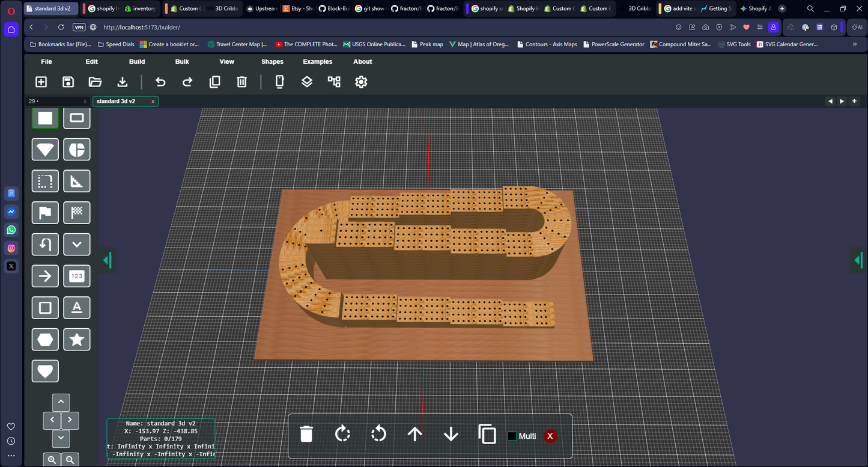The image size is (868, 467).
Task: Click the phone device preview icon
Action: click(x=279, y=82)
